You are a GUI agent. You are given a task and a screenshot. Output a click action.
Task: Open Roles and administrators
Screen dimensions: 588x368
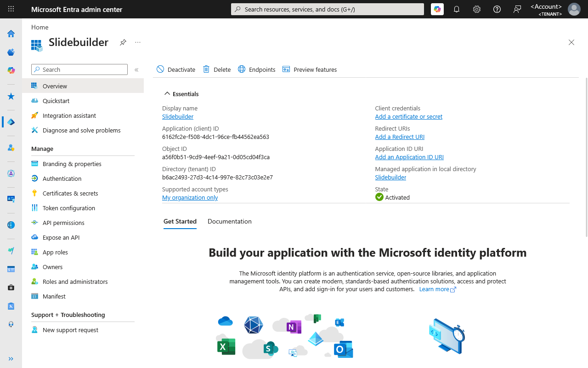tap(83, 282)
